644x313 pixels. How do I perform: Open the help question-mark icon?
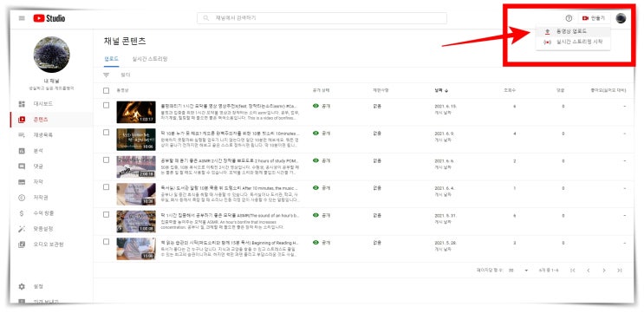[569, 18]
